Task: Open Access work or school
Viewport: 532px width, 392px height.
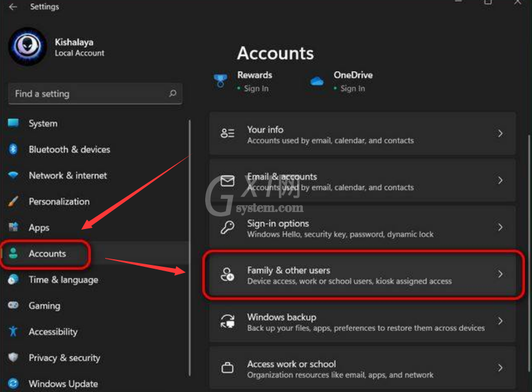Action: coord(363,368)
